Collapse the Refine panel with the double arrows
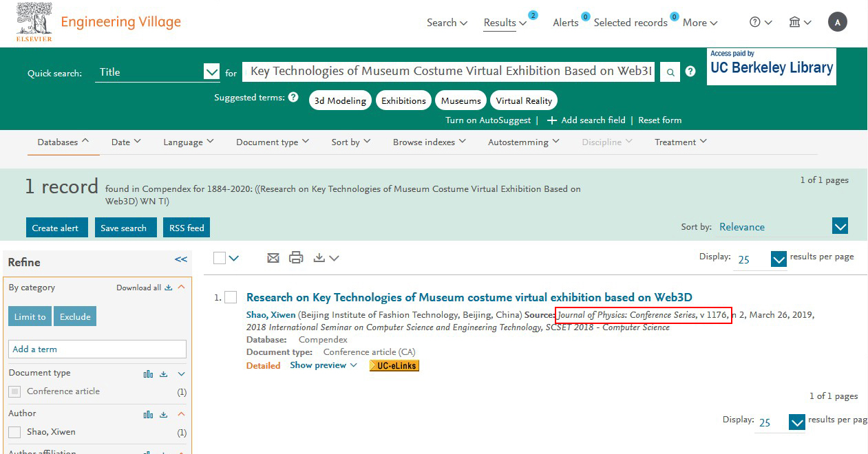 181,259
